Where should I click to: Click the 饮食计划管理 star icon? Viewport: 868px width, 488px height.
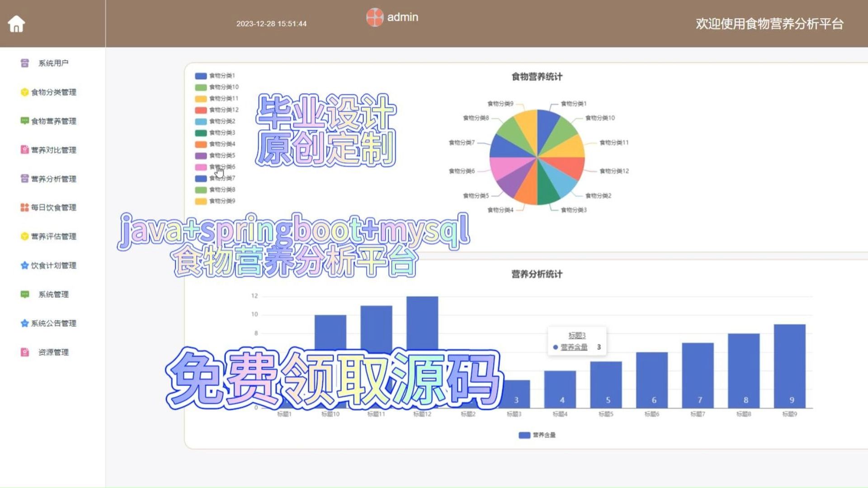click(25, 265)
